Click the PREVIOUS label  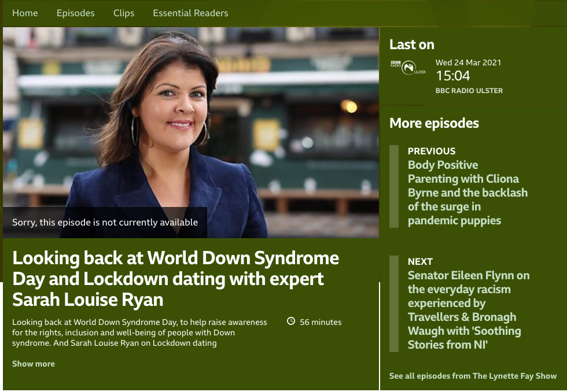(x=432, y=151)
